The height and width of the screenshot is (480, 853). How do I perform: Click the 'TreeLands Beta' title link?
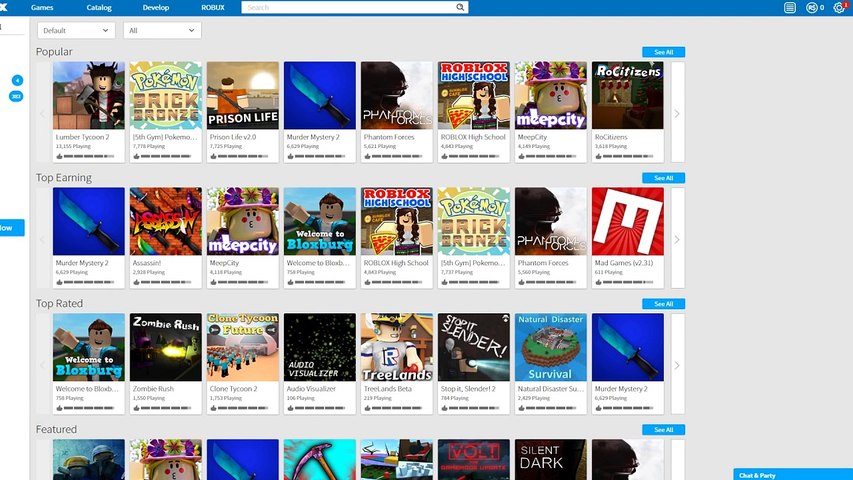(388, 389)
